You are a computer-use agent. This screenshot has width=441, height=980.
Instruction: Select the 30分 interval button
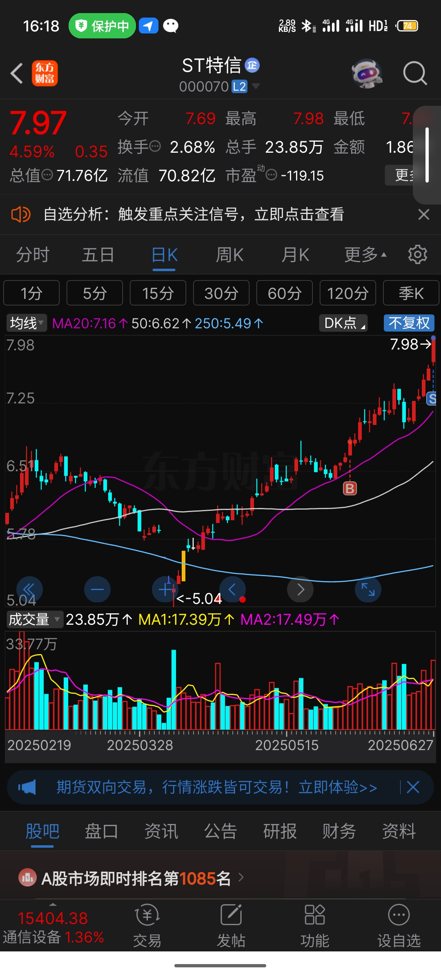tap(221, 293)
